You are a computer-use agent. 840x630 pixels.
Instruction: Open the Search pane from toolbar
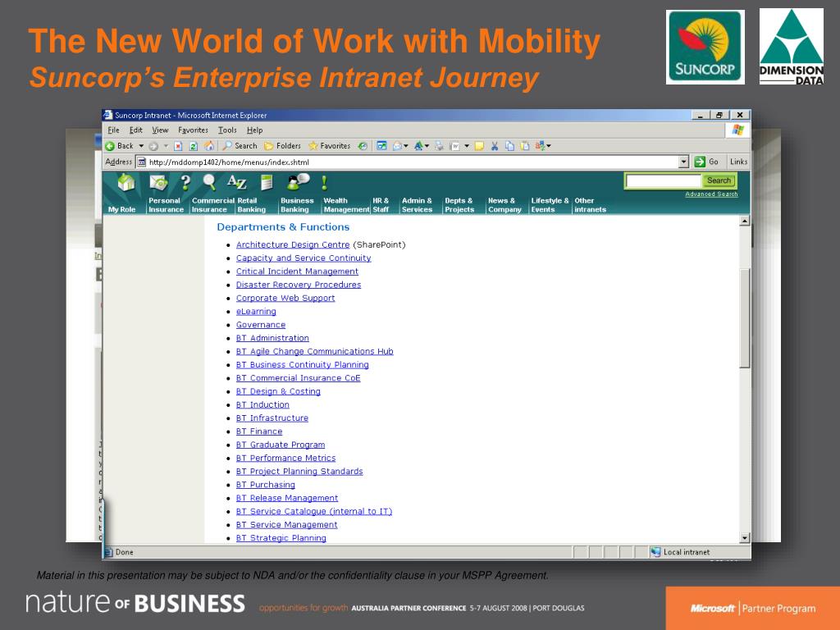coord(240,146)
